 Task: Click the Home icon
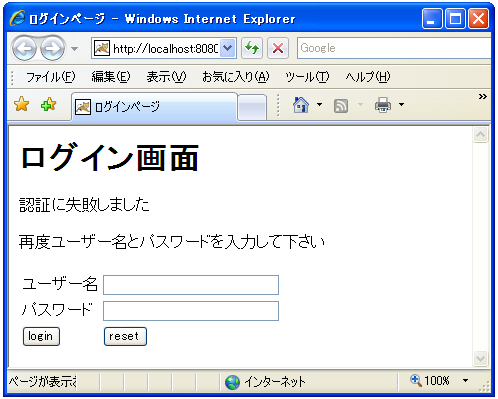(301, 105)
